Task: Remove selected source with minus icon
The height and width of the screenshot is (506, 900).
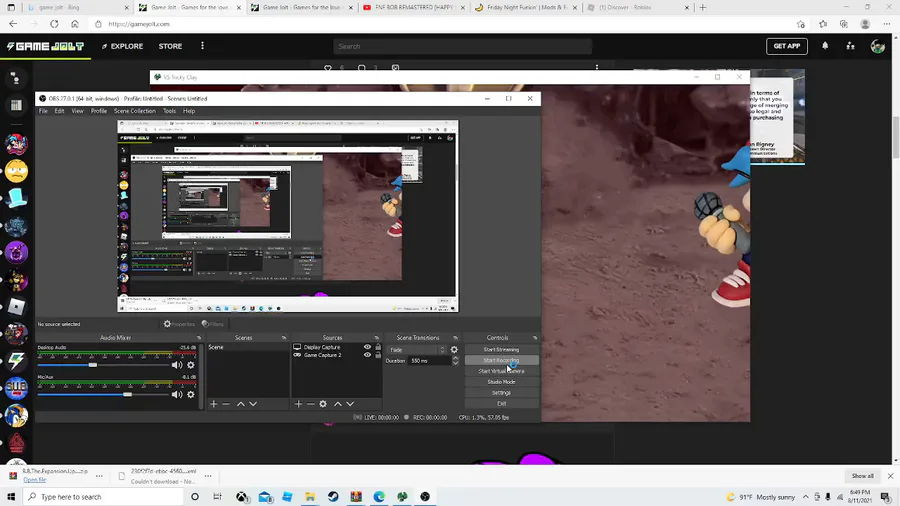Action: 311,404
